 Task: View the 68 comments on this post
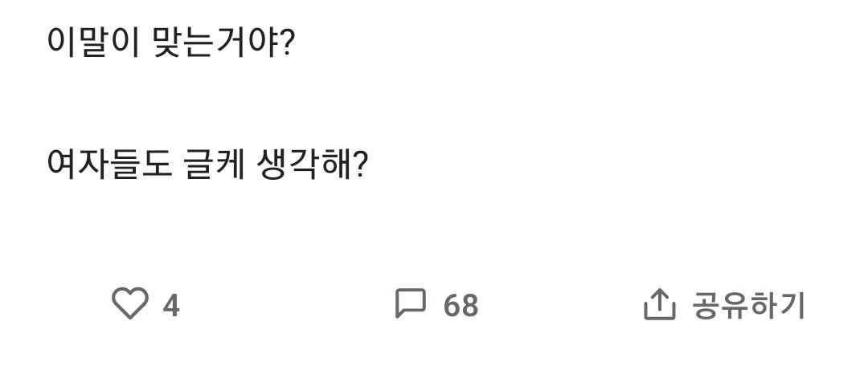[461, 306]
